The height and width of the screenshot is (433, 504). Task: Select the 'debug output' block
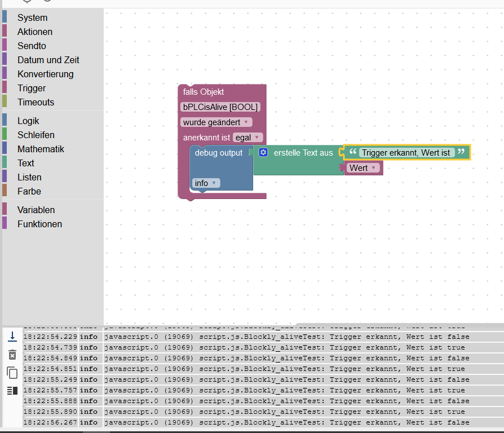(x=219, y=153)
